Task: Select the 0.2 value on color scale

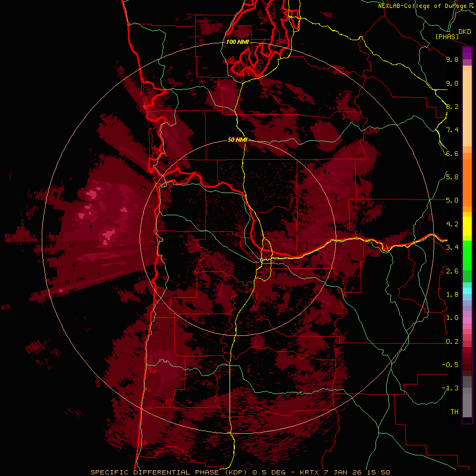Action: pos(452,342)
